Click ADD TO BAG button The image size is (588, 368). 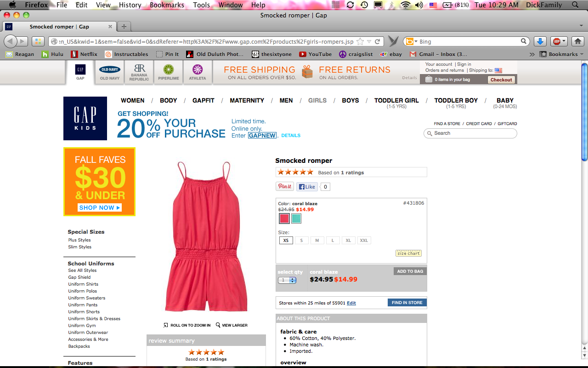[x=410, y=271]
